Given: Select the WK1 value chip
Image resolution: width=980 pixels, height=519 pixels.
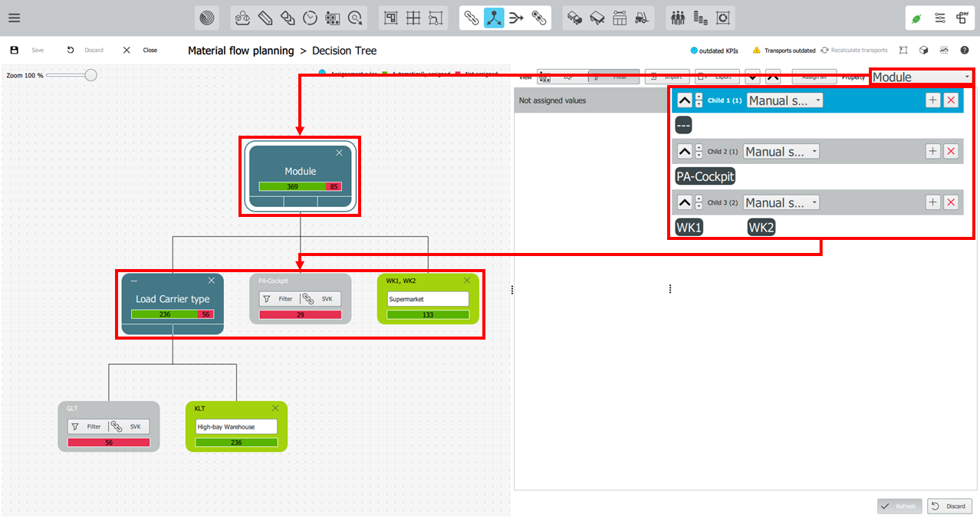Looking at the screenshot, I should pyautogui.click(x=689, y=228).
